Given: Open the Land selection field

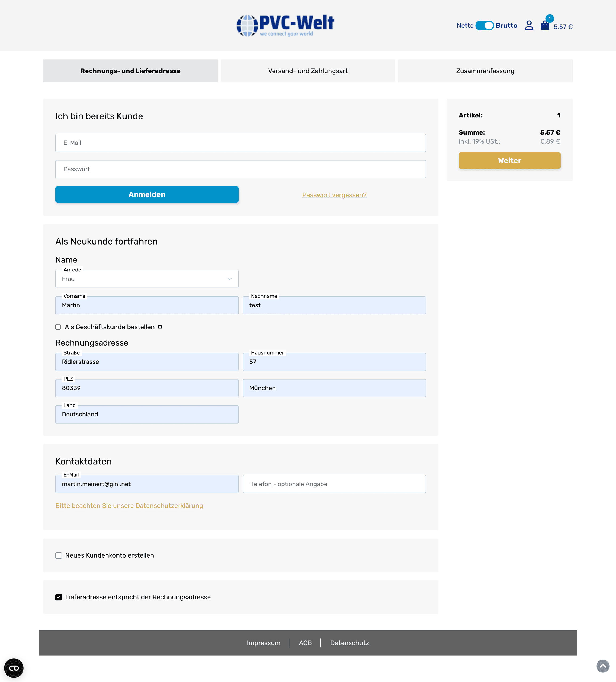Looking at the screenshot, I should [147, 414].
